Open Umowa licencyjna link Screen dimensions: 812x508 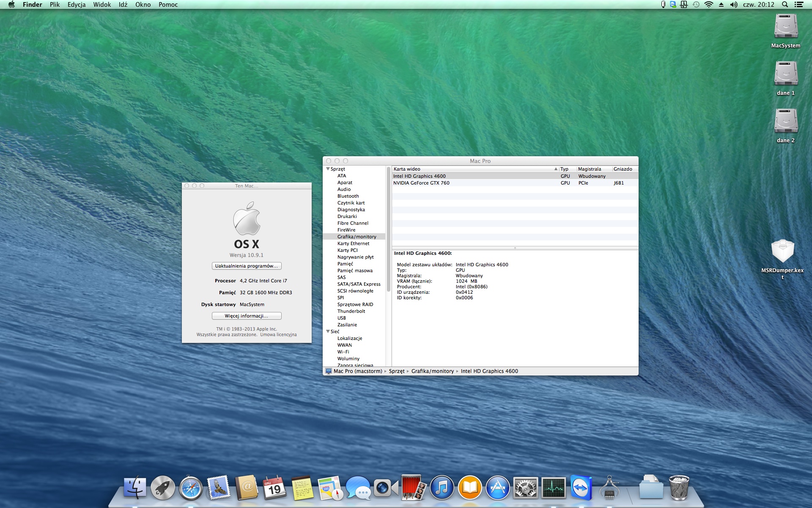[278, 334]
